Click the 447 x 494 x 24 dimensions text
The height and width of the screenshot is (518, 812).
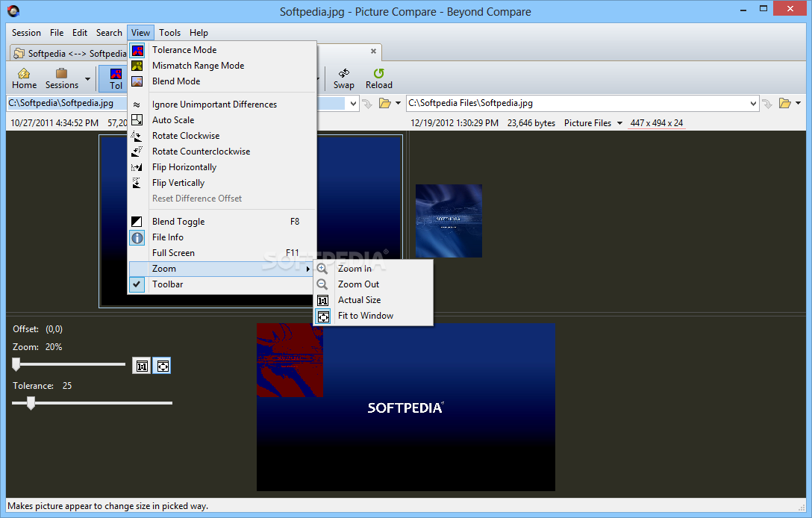click(x=657, y=123)
